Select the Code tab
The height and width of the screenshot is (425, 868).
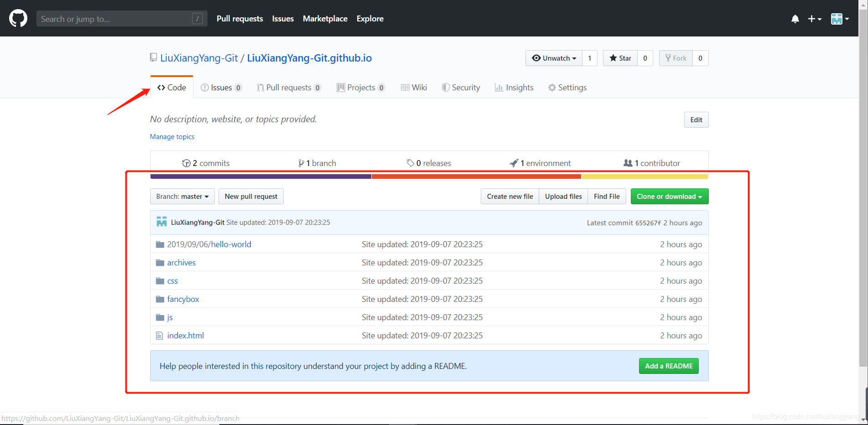pos(172,87)
